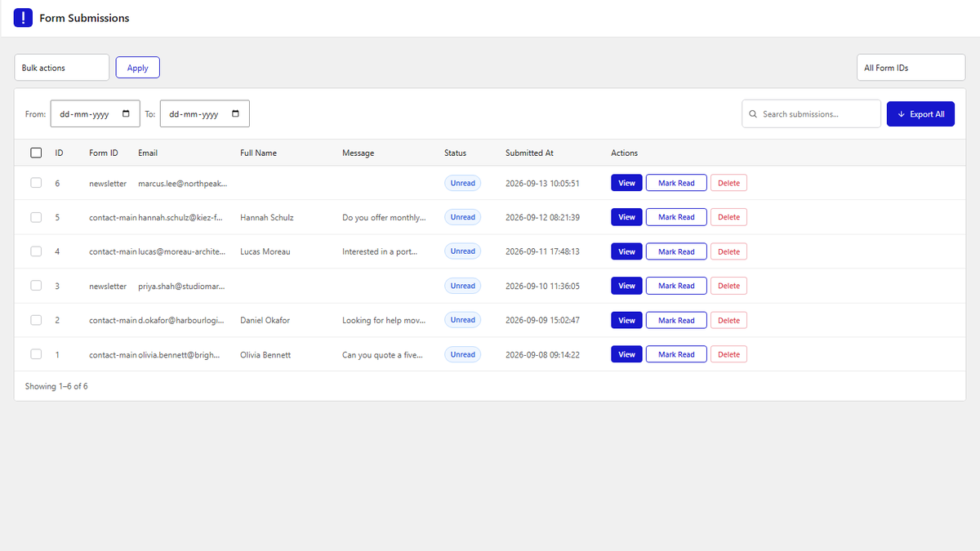Image resolution: width=980 pixels, height=551 pixels.
Task: Open the Bulk actions dropdown
Action: pos(62,68)
